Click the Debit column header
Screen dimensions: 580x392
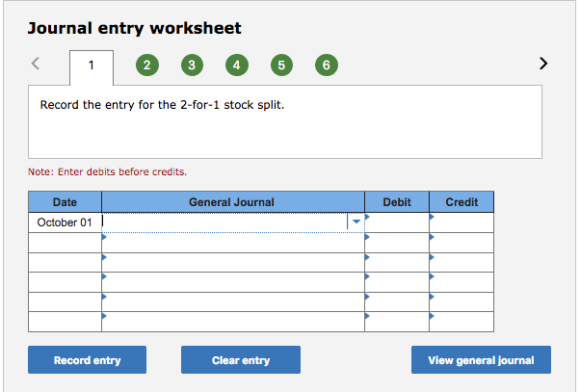[x=397, y=202]
